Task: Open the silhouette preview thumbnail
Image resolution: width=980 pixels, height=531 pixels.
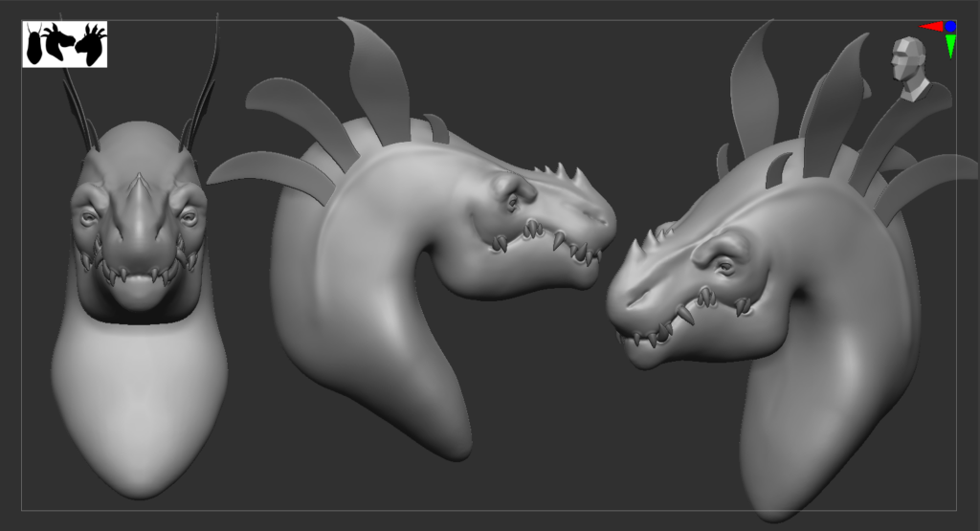Action: click(65, 45)
